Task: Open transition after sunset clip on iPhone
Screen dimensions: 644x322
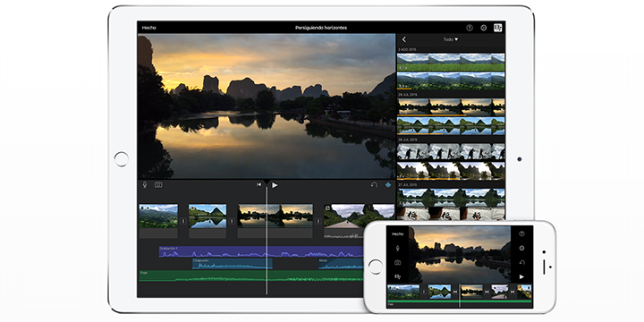Action: 487,292
